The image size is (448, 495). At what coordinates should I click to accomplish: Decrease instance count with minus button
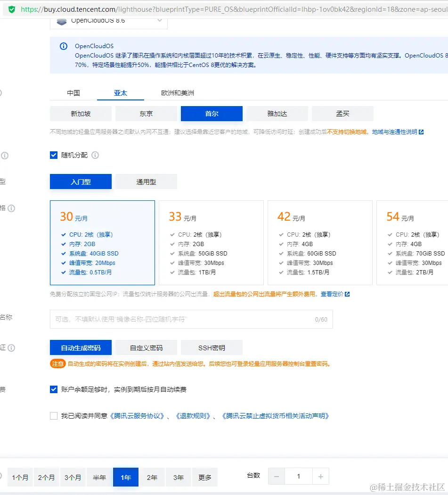point(277,476)
